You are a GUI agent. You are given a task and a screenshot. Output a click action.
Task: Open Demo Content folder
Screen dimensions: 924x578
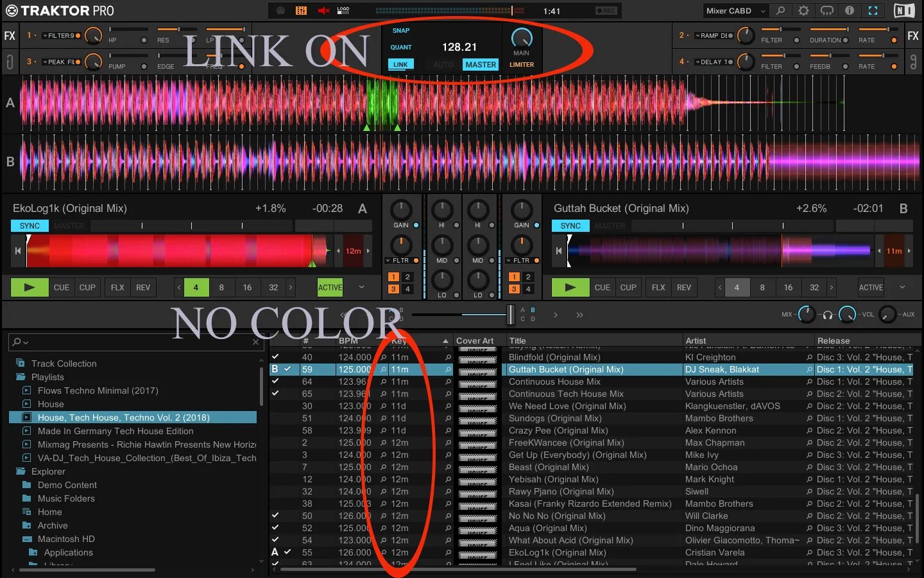tap(67, 485)
